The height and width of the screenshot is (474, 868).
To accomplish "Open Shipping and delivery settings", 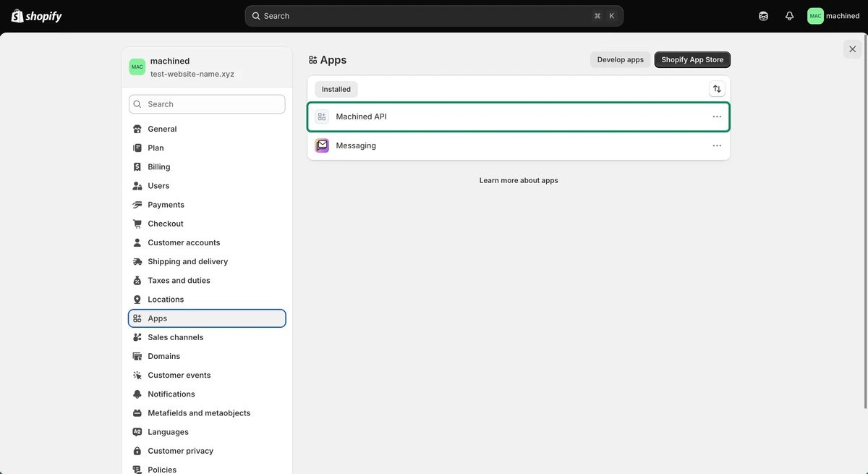I will 207,261.
